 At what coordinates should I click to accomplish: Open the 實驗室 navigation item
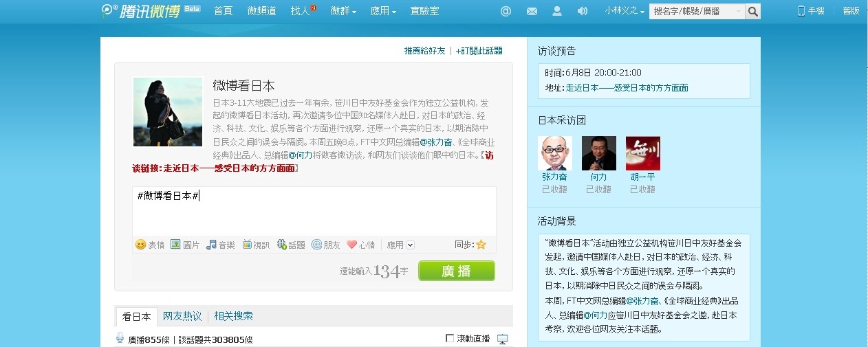pyautogui.click(x=424, y=11)
